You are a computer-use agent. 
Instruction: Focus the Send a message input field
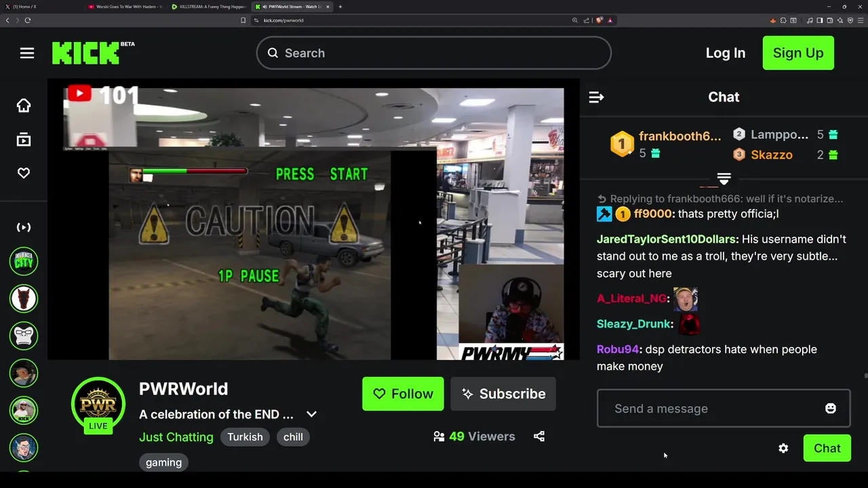[724, 408]
